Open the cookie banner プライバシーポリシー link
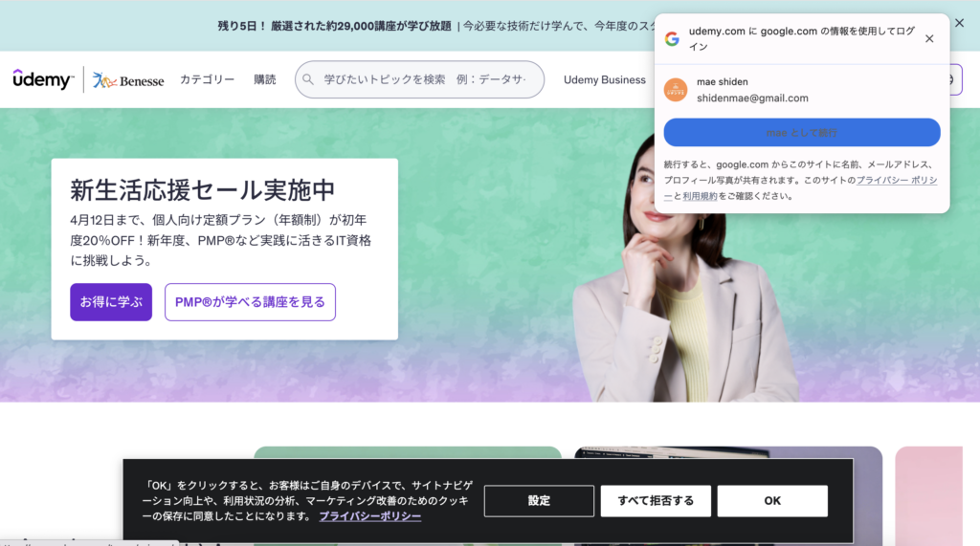Screen dimensions: 980x546 tap(369, 516)
